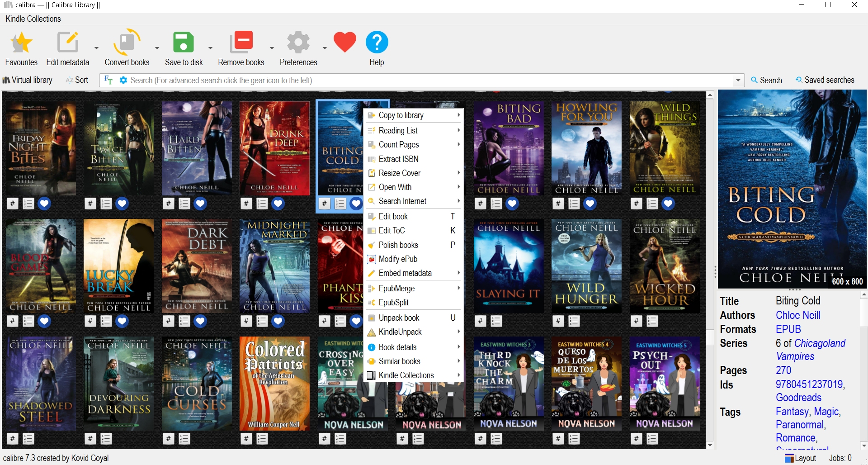Open Preferences gear icon
This screenshot has height=465, width=868.
[298, 43]
